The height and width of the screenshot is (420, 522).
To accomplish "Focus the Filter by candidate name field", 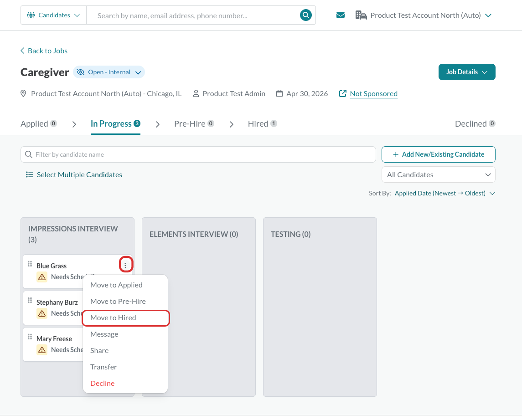I will 198,154.
